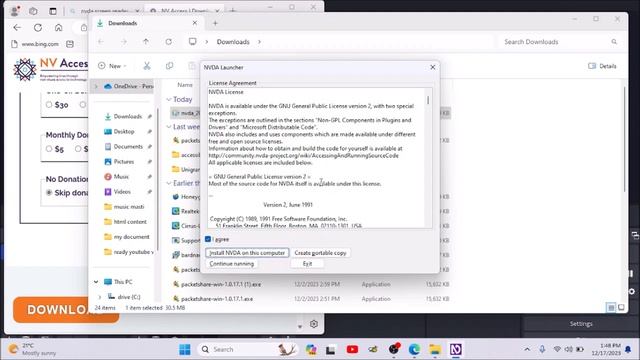Click the Name column header
640x360 pixels.
(x=184, y=85)
